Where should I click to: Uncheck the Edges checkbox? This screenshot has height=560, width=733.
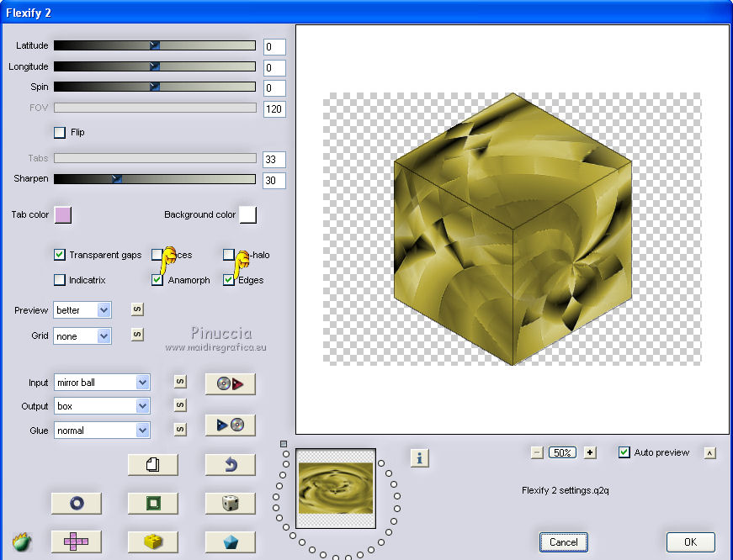(x=229, y=280)
